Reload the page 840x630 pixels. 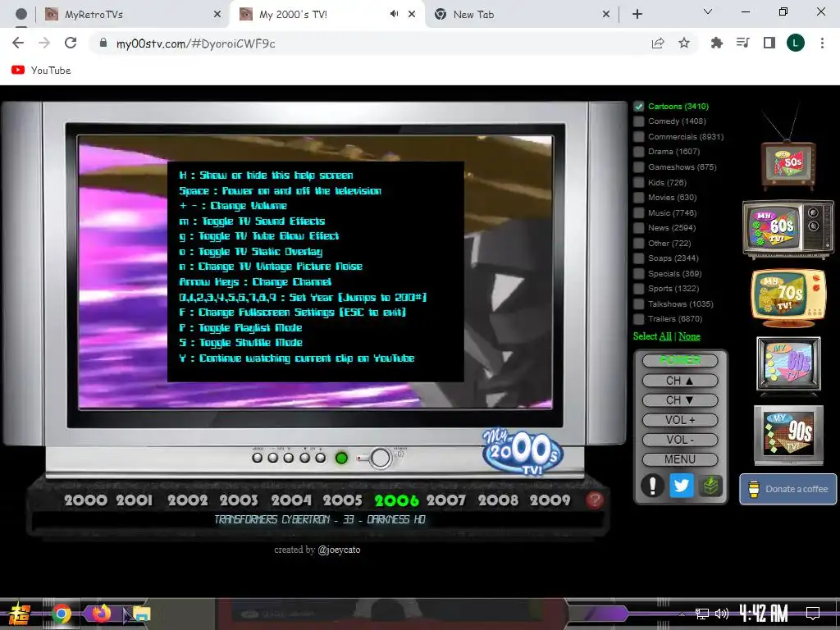point(71,43)
